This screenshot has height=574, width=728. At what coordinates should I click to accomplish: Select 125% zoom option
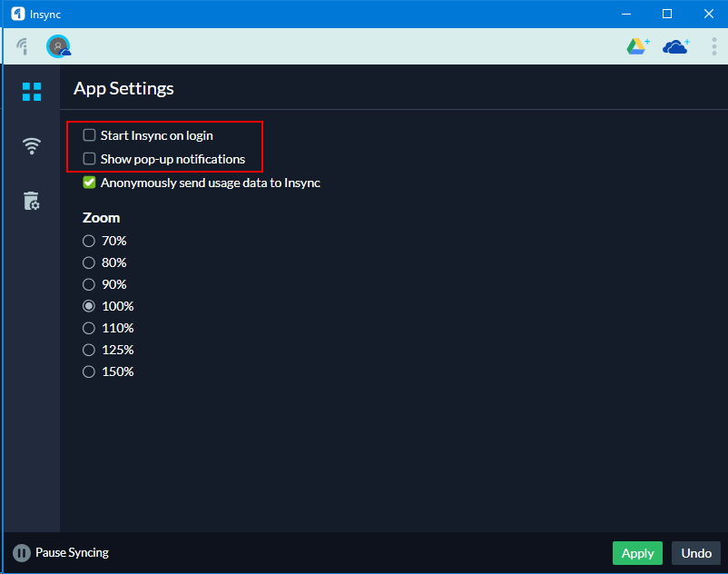(x=89, y=350)
